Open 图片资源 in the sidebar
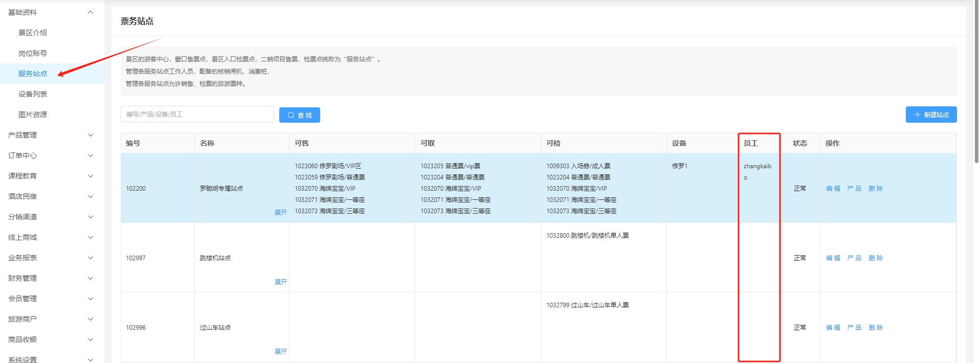Image resolution: width=980 pixels, height=363 pixels. (x=33, y=115)
